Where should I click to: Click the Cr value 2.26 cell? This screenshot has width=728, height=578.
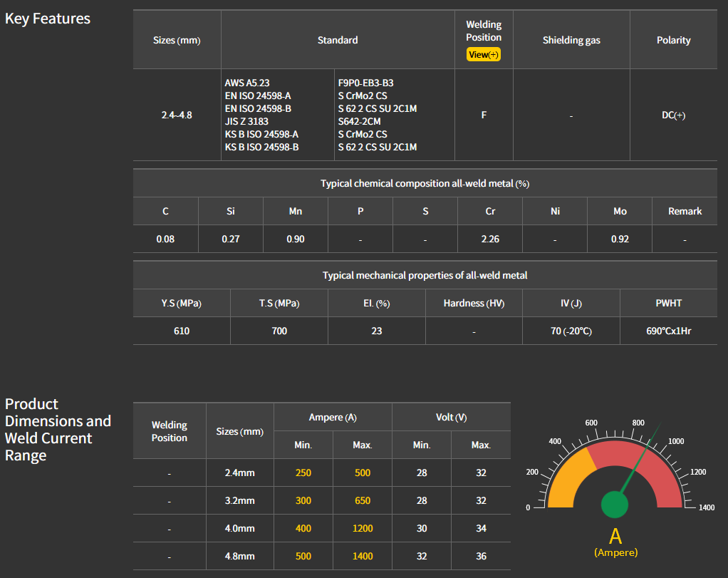490,239
